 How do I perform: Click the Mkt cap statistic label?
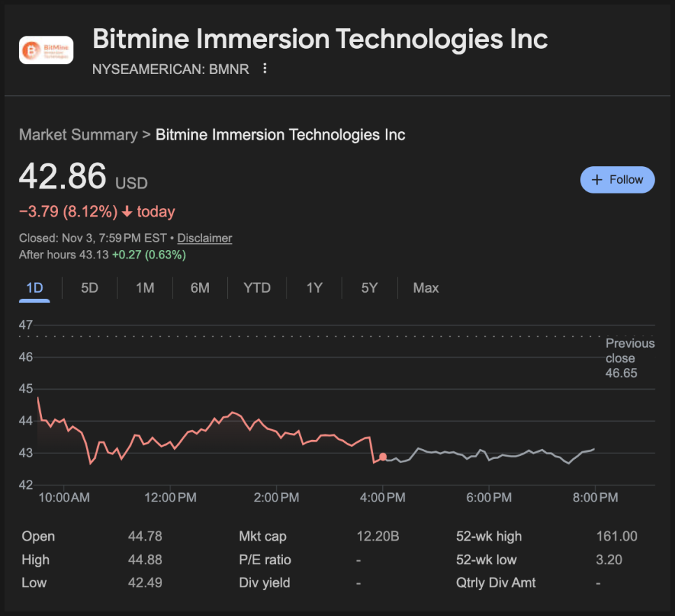[x=262, y=536]
